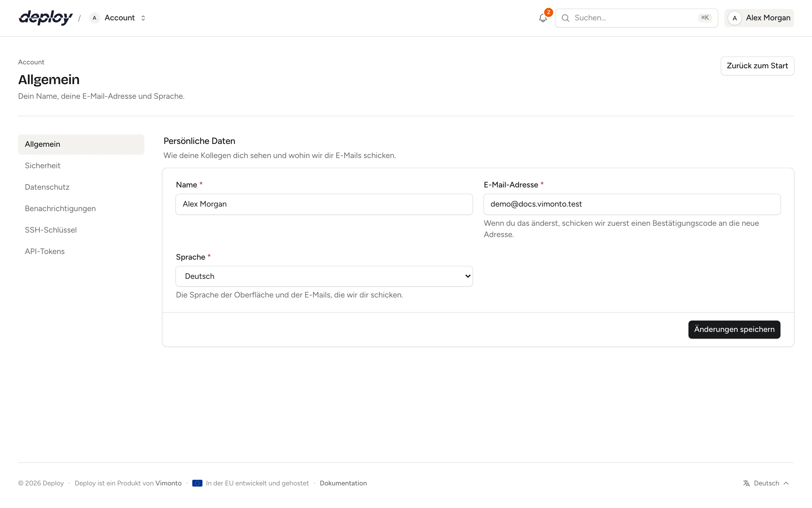The image size is (812, 508).
Task: Focus the E-Mail-Adresse input field
Action: coord(632,204)
